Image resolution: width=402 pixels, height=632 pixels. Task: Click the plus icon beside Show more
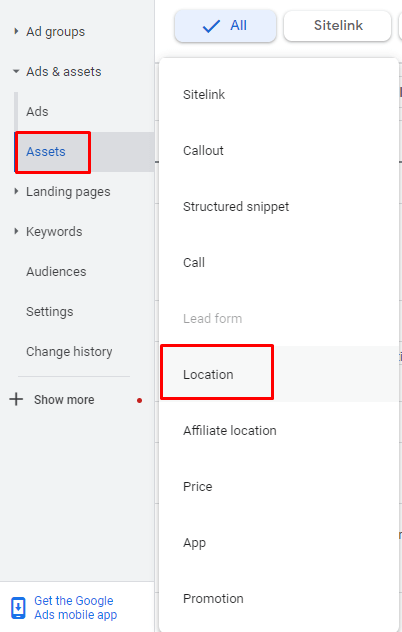(16, 399)
